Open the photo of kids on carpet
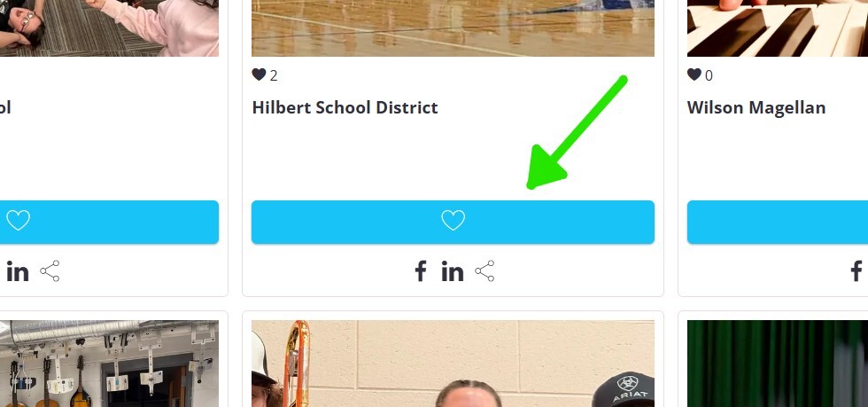Image resolution: width=868 pixels, height=407 pixels. tap(109, 27)
